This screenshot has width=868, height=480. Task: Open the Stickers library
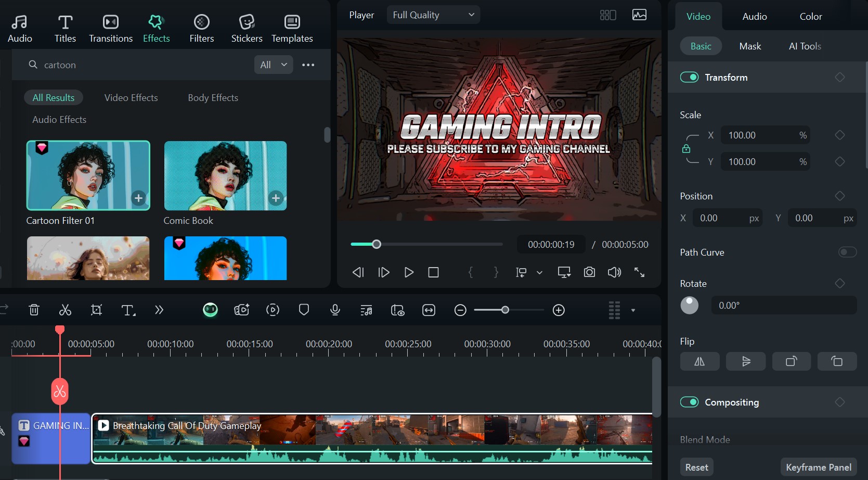(247, 29)
